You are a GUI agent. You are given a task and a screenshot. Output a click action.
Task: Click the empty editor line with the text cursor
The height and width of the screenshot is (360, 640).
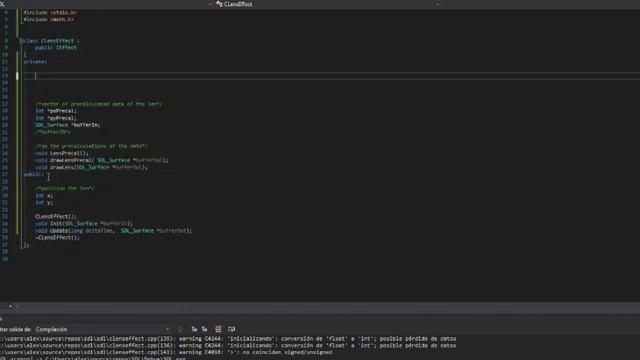331,76
